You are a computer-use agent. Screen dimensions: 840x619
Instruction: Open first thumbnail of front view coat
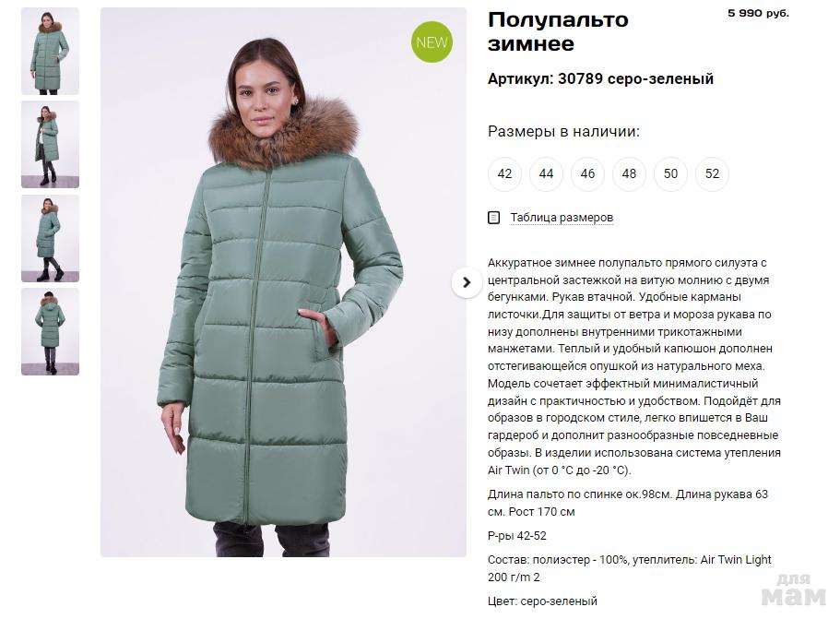pyautogui.click(x=51, y=51)
